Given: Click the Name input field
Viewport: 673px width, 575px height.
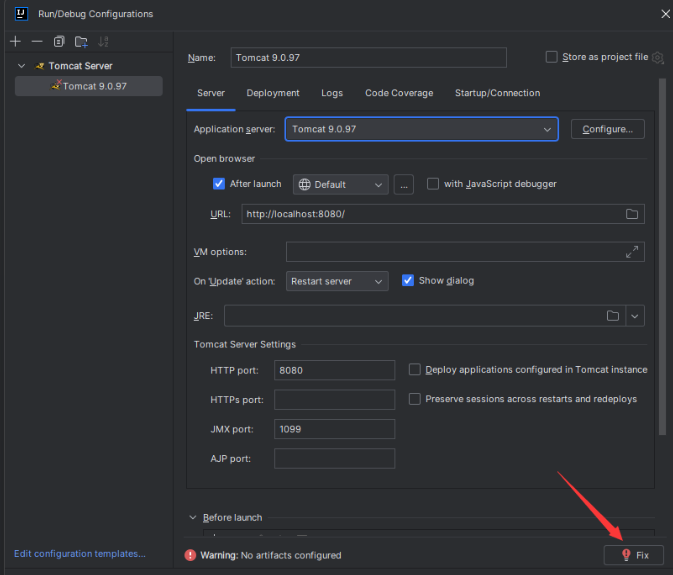Looking at the screenshot, I should [x=369, y=58].
